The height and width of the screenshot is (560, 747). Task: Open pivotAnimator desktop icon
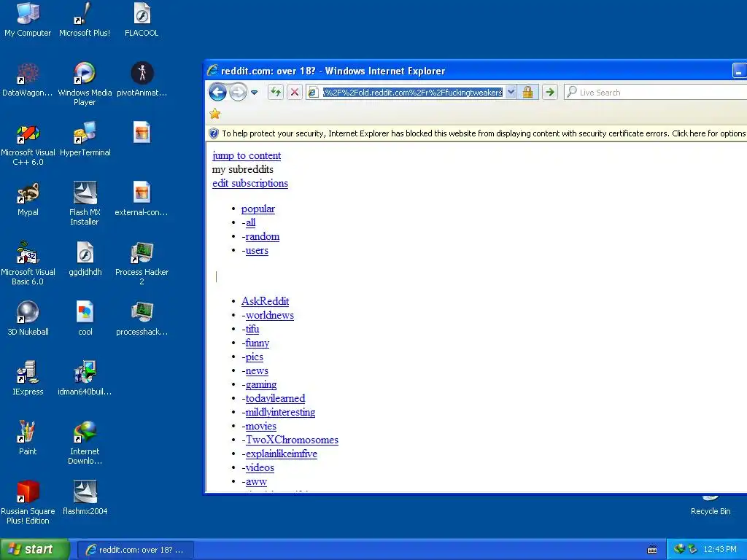(x=142, y=79)
